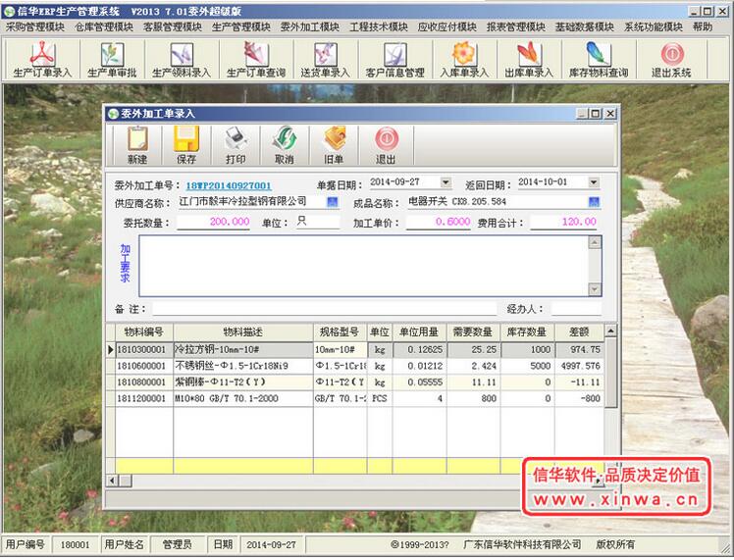734x560 pixels.
Task: Cancel editing with 取消 icon
Action: 285,145
